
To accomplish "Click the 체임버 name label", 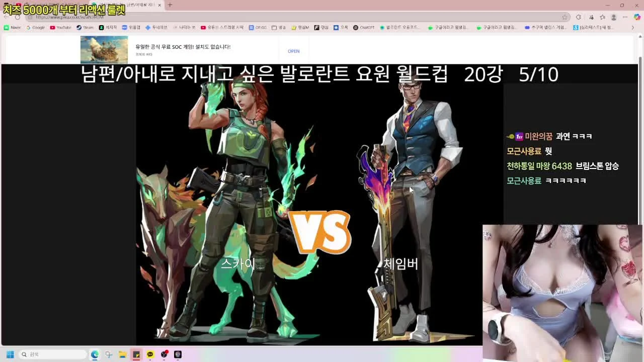I will tap(400, 263).
